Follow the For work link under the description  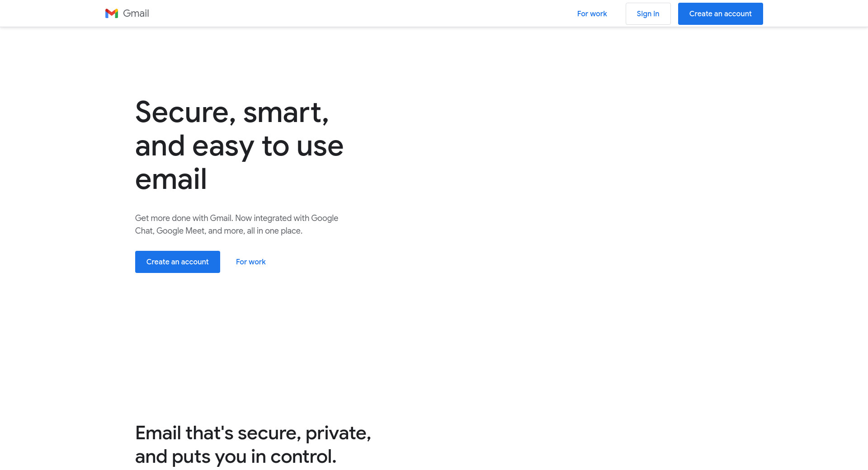(x=250, y=262)
